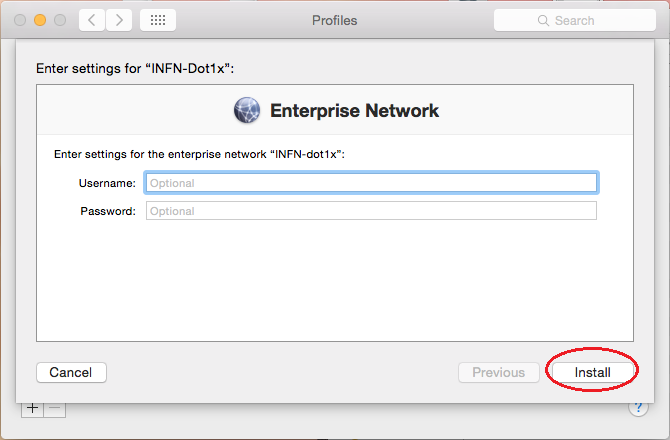Viewport: 670px width, 440px height.
Task: Click the Username label
Action: [107, 183]
